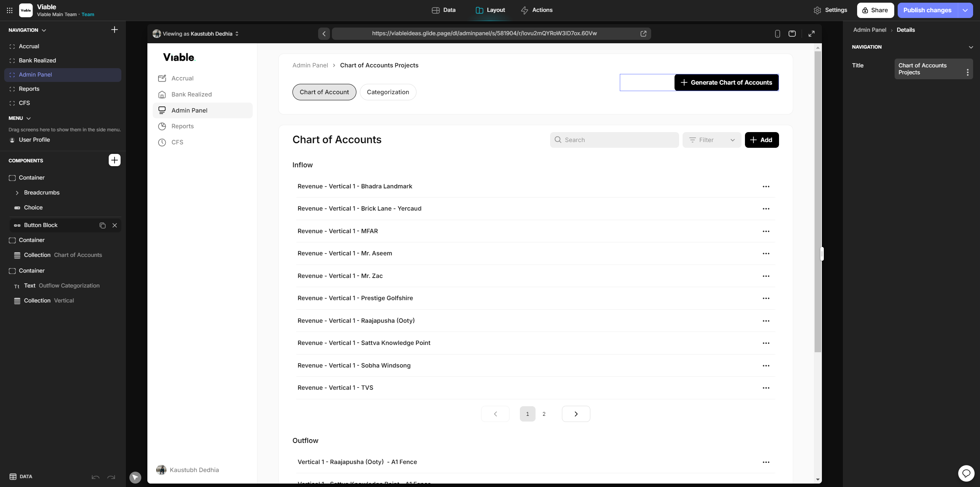This screenshot has height=487, width=980.
Task: Open the apps grid icon
Action: [10, 10]
